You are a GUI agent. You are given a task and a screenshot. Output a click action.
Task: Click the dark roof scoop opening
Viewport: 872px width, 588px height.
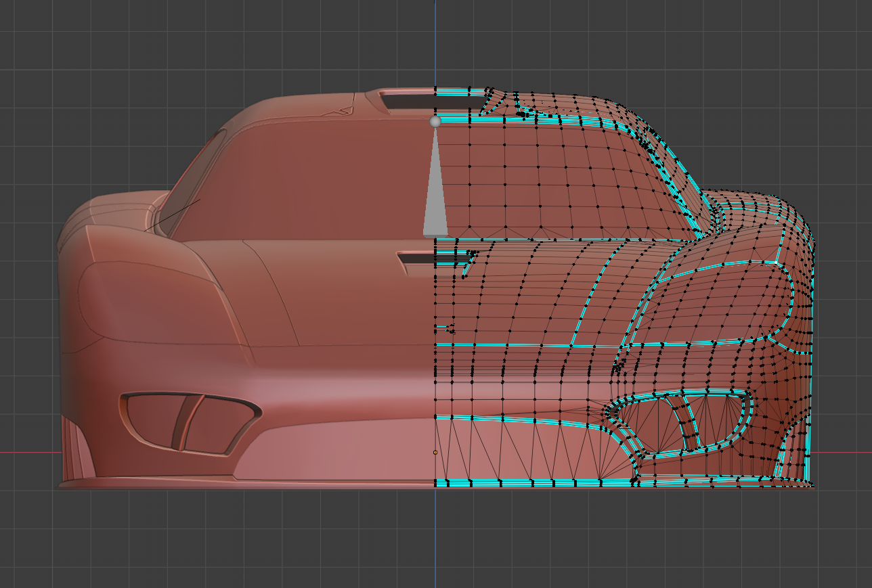pyautogui.click(x=406, y=101)
